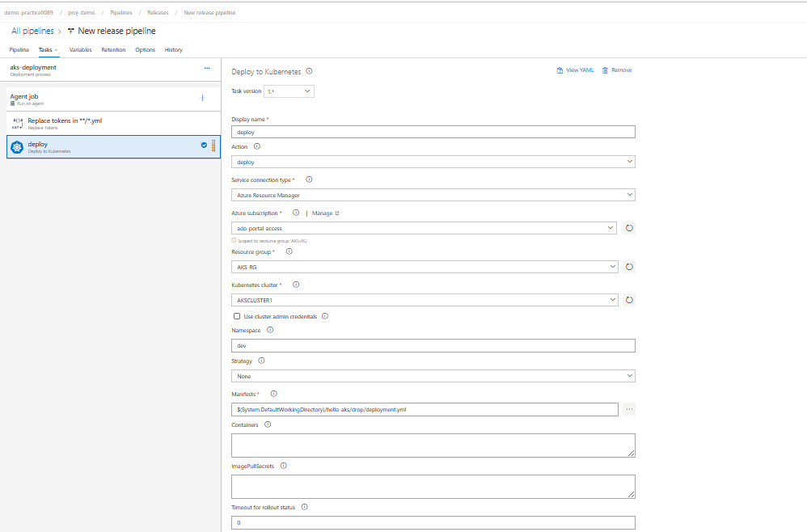Refresh the Resource group list
The height and width of the screenshot is (532, 807).
coord(629,267)
